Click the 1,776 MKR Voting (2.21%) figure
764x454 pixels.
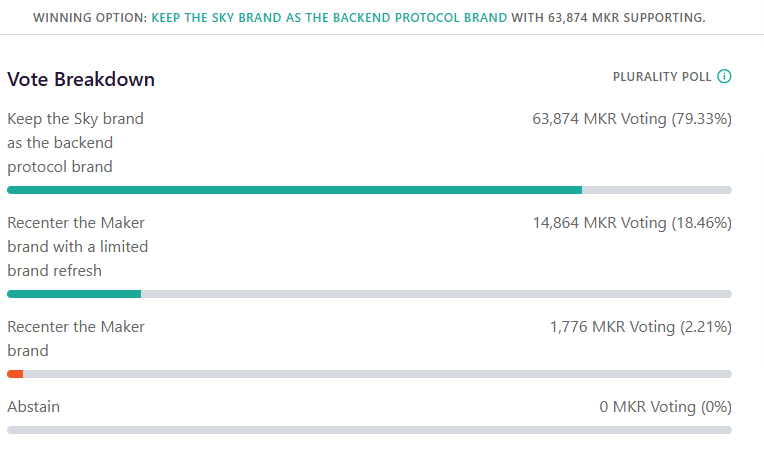click(640, 327)
